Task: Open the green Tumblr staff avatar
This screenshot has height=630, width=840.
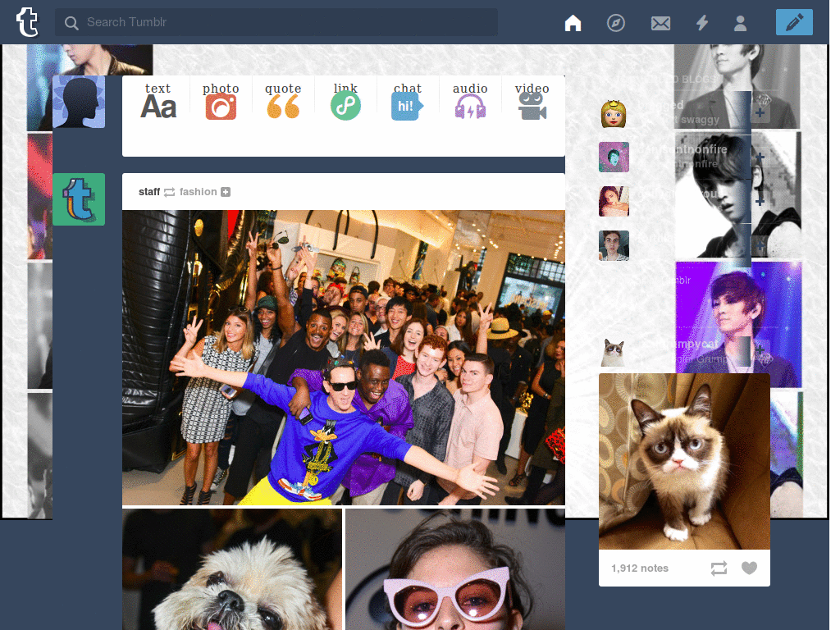Action: 79,199
